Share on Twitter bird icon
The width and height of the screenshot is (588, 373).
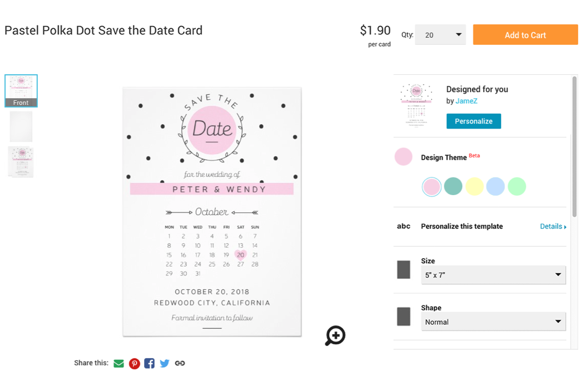[x=164, y=363]
